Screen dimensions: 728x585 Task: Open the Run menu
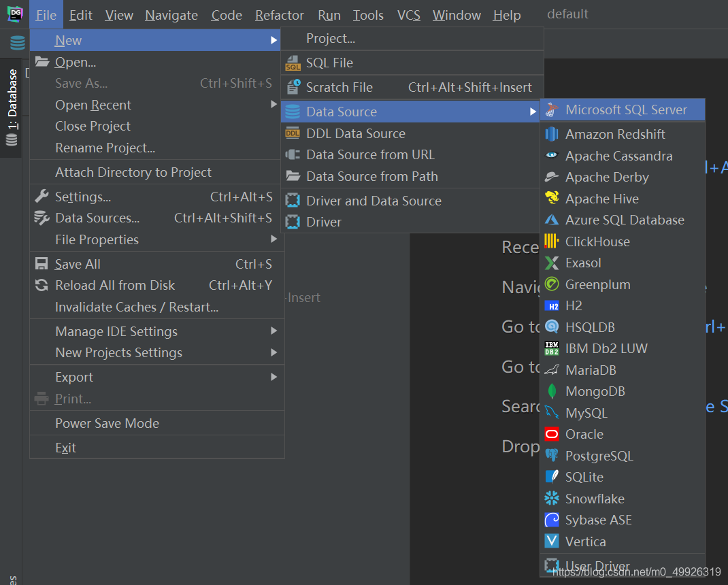[x=329, y=16]
